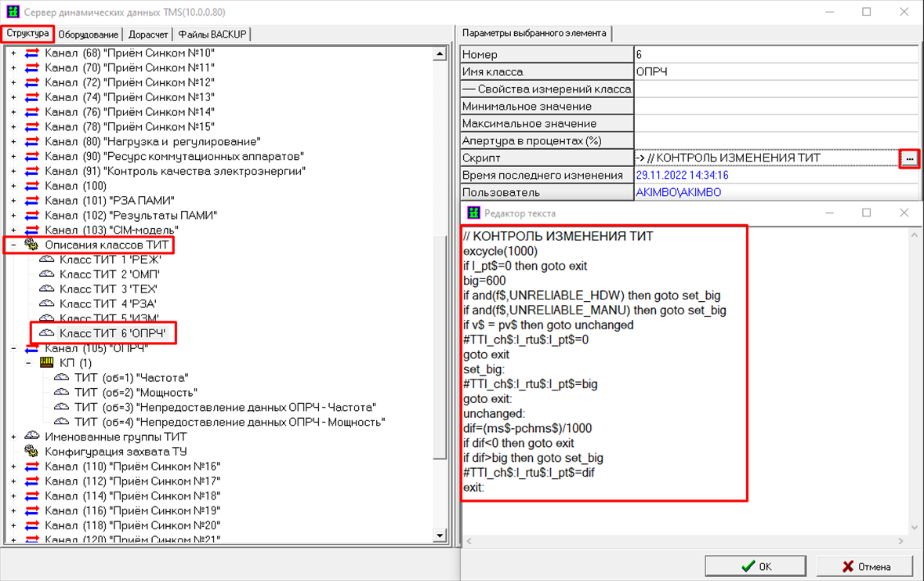Open script editor via the ellipsis button
The width and height of the screenshot is (924, 581).
909,158
